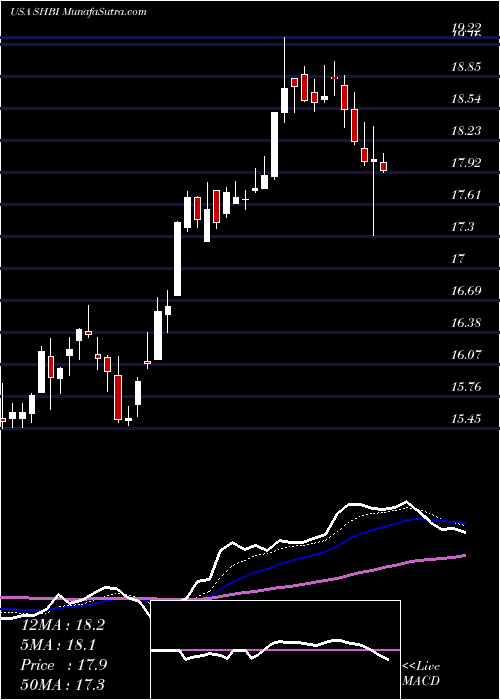Click the '12MA : 18.2' legend value
Screen dimensions: 500x700
tap(62, 625)
